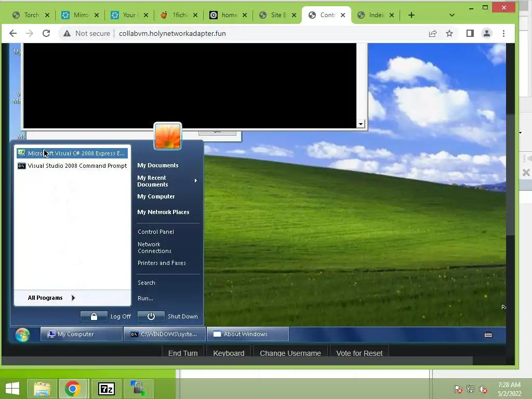
Task: Switch to About Windows taskbar button
Action: click(x=248, y=334)
